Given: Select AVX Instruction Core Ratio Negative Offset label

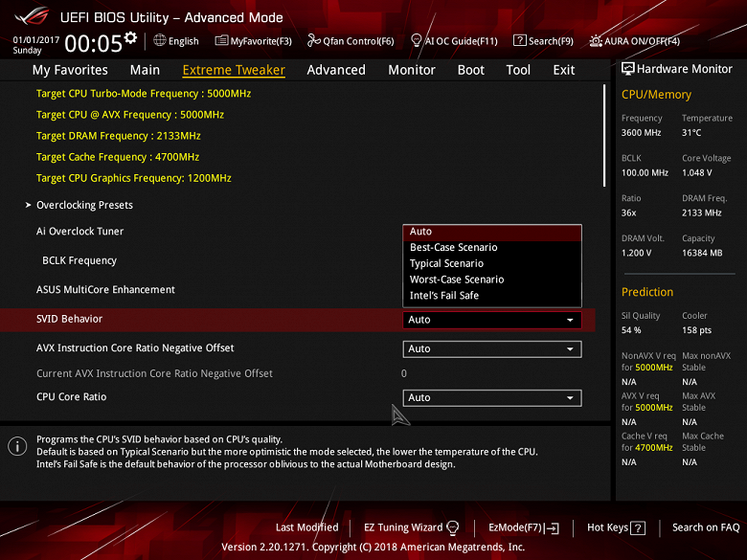Looking at the screenshot, I should click(135, 348).
